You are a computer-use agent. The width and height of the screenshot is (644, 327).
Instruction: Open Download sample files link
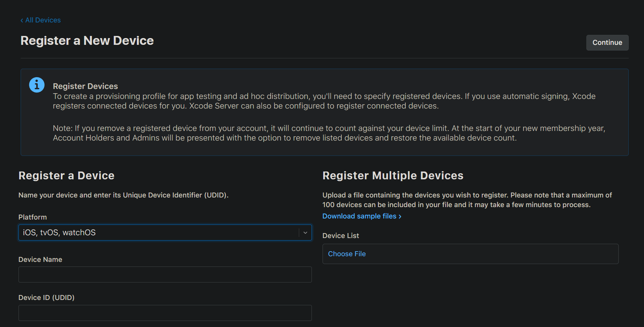[x=362, y=216]
